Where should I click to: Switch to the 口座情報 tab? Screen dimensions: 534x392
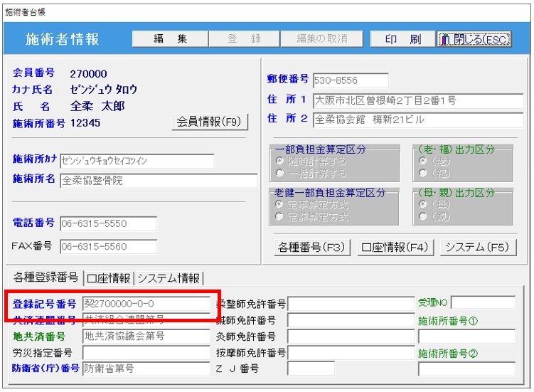click(109, 277)
